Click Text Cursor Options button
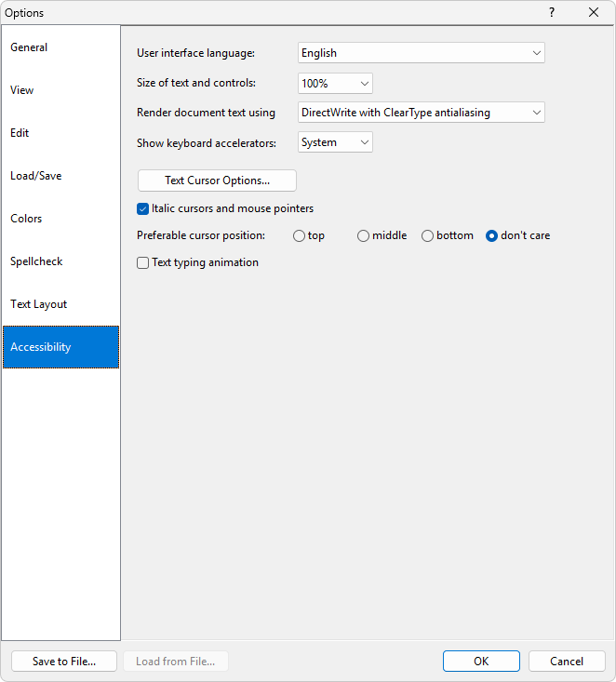Image resolution: width=616 pixels, height=682 pixels. tap(217, 181)
